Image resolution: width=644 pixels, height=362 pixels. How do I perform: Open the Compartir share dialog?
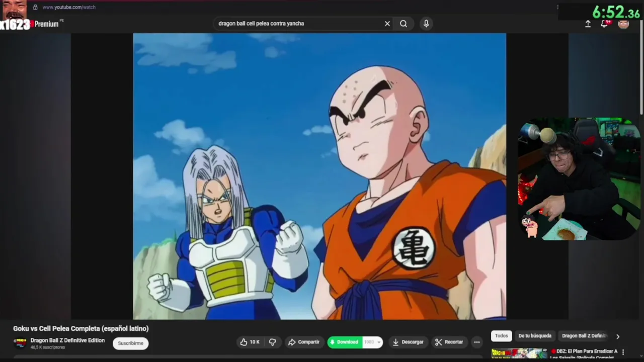pyautogui.click(x=304, y=342)
